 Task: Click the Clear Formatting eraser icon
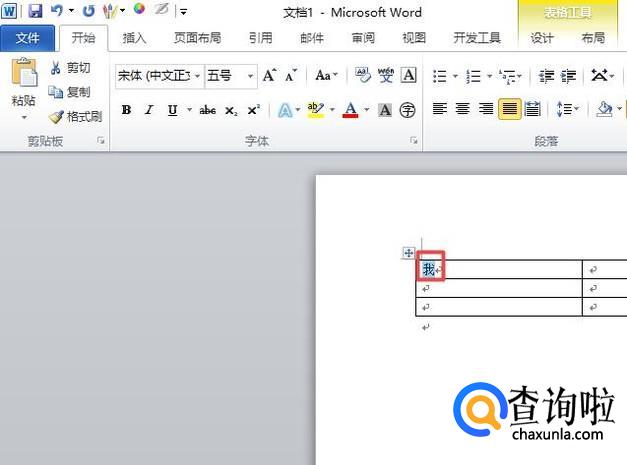[x=362, y=75]
